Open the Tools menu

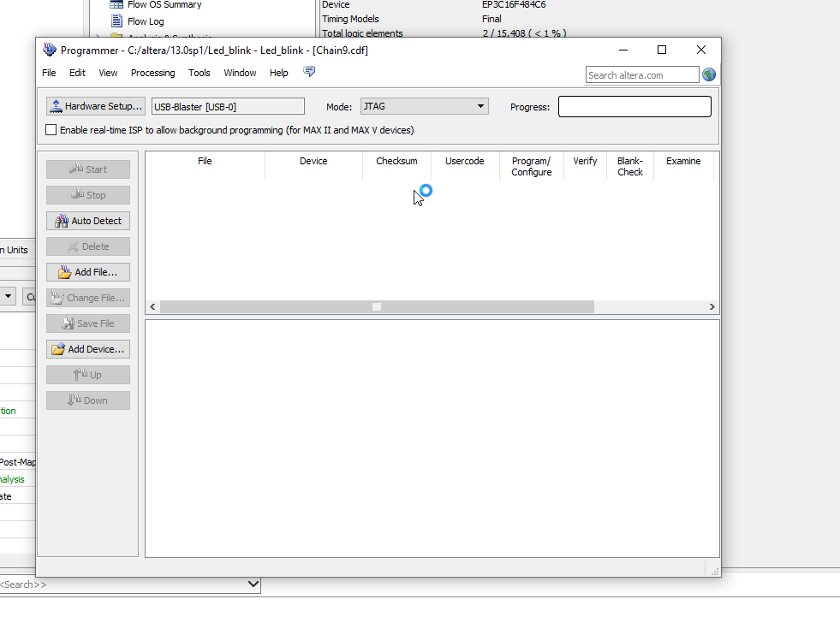click(199, 73)
